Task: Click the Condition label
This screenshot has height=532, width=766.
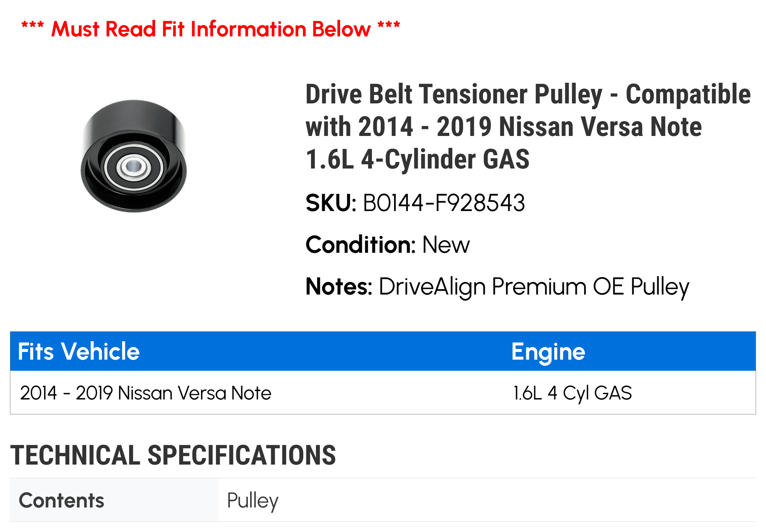Action: 361,245
